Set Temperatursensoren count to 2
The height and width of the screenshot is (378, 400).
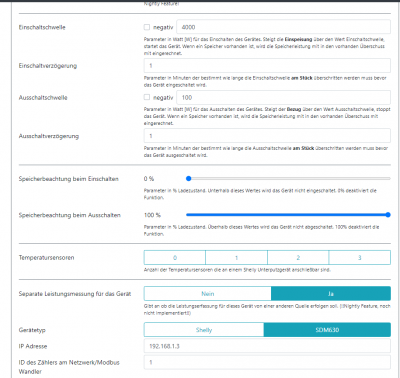tap(298, 258)
